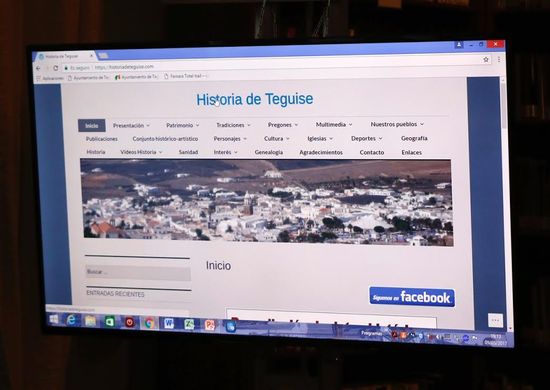Expand the Tradiciones dropdown menu
Screen dimensions: 550x390
[233, 125]
